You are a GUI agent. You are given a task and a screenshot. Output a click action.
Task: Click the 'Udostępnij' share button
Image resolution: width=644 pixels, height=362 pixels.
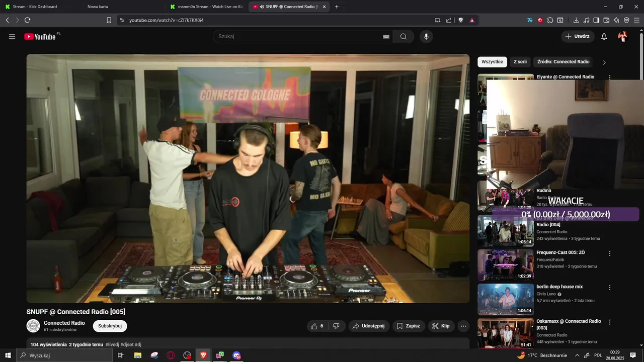[x=369, y=326]
